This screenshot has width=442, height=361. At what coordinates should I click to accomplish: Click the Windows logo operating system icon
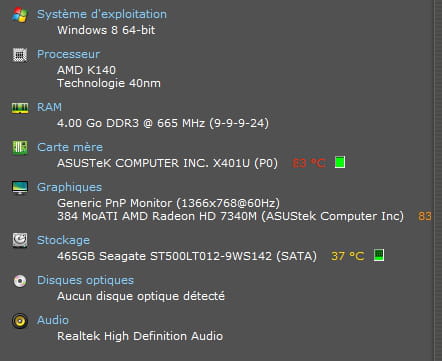20,15
